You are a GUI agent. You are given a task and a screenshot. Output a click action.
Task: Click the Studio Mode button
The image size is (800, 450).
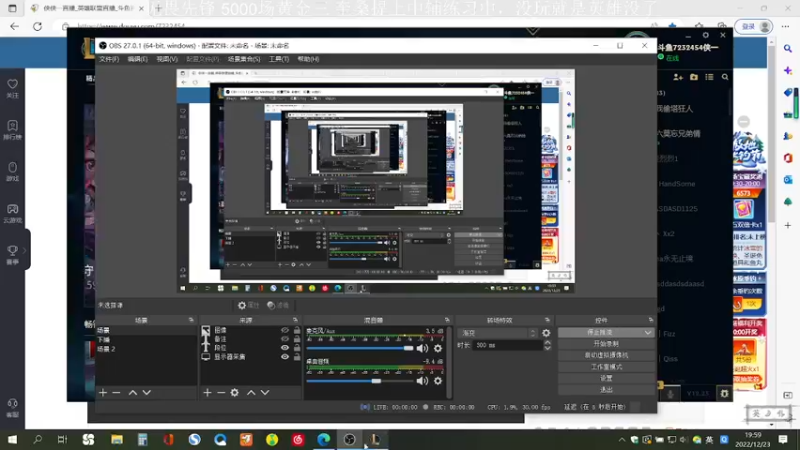coord(606,367)
